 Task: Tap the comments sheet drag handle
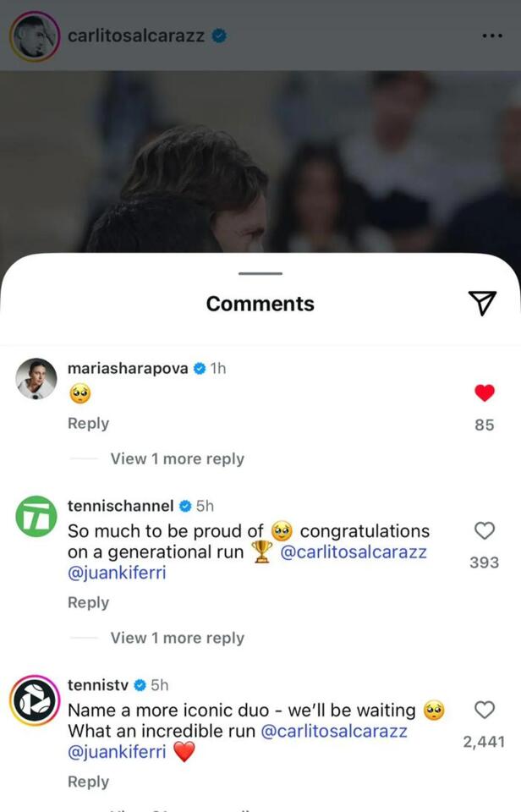(260, 273)
